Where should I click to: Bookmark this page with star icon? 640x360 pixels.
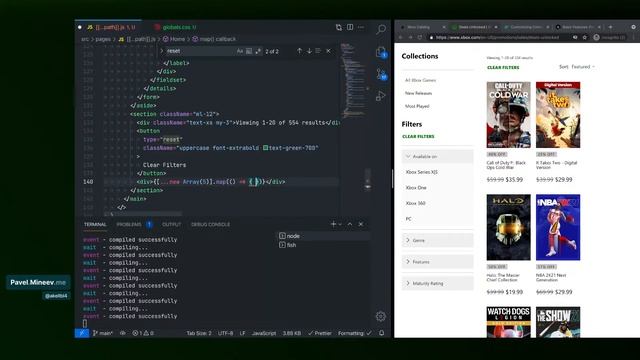click(x=584, y=37)
